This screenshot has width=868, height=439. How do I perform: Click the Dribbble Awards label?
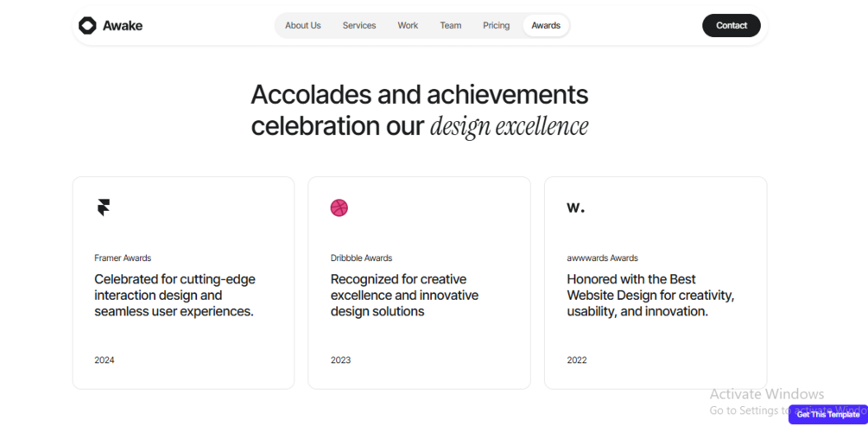(x=361, y=258)
